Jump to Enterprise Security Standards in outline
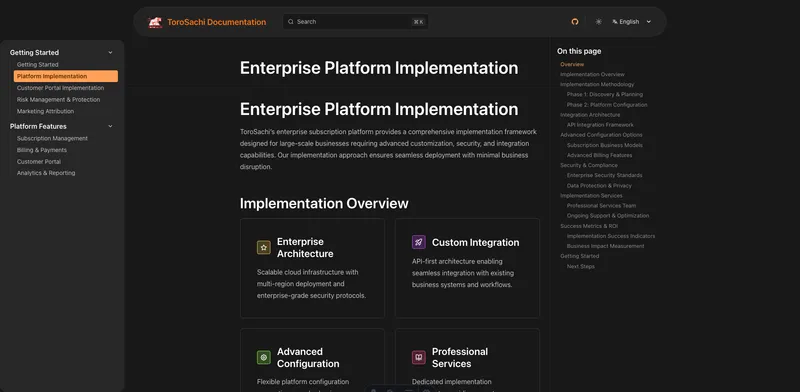The height and width of the screenshot is (392, 800). point(605,175)
